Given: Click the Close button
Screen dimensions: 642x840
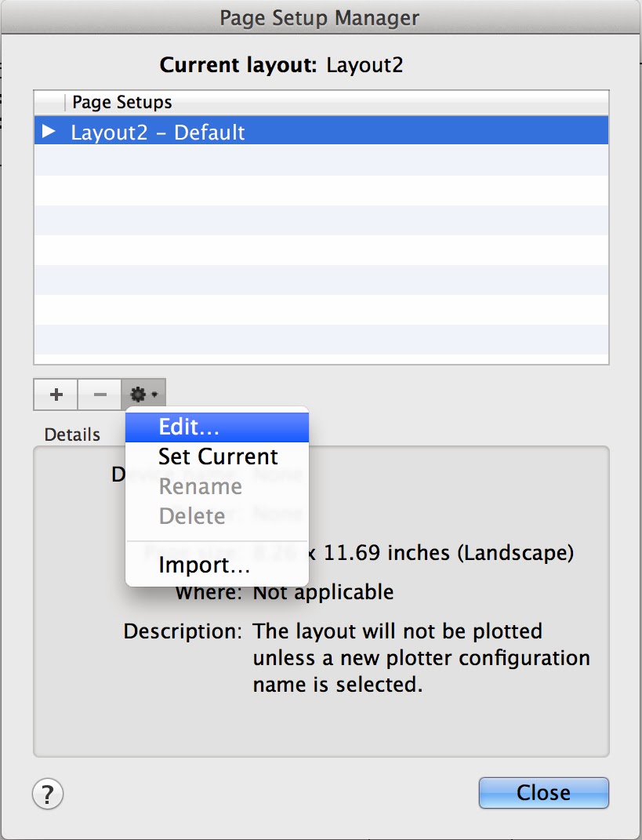Looking at the screenshot, I should (543, 793).
